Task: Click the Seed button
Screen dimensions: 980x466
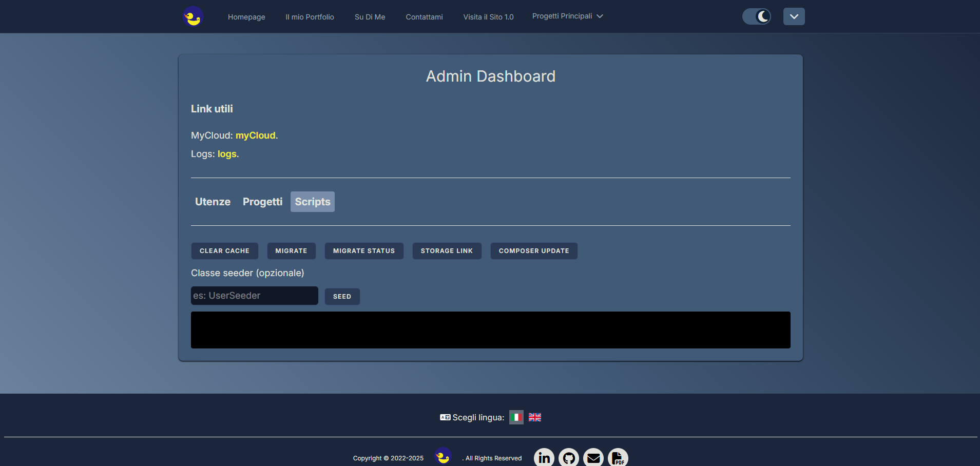Action: point(342,297)
